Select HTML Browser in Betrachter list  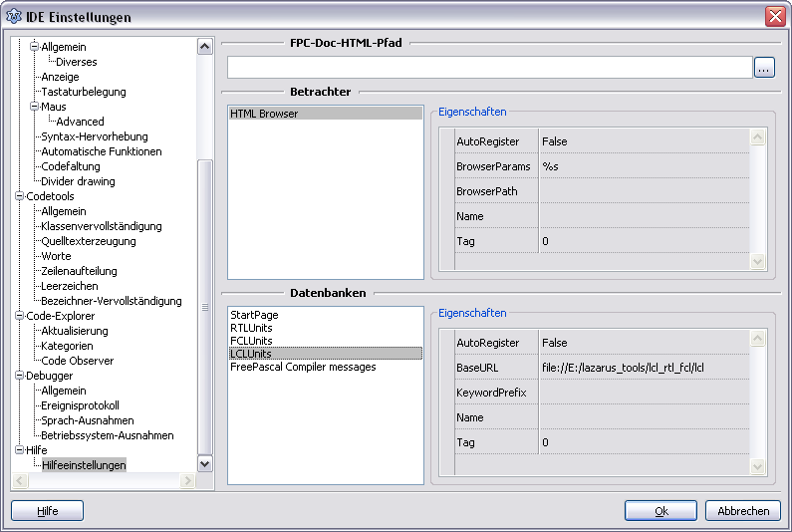point(264,114)
